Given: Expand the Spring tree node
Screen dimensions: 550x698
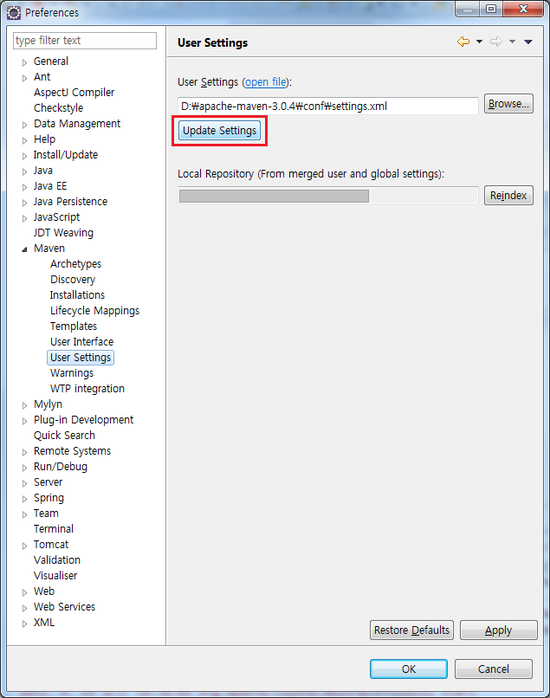Looking at the screenshot, I should [24, 499].
